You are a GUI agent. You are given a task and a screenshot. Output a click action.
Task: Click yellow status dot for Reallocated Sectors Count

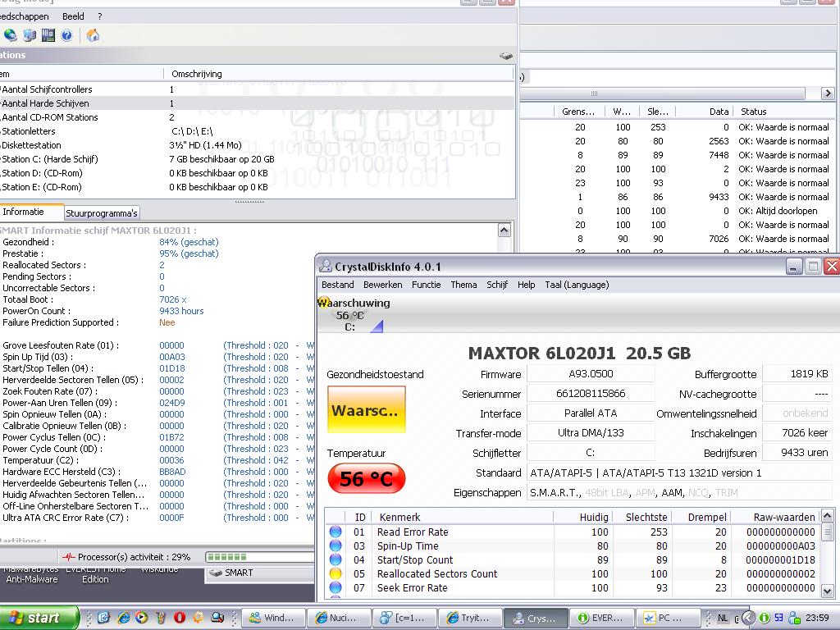pos(336,573)
